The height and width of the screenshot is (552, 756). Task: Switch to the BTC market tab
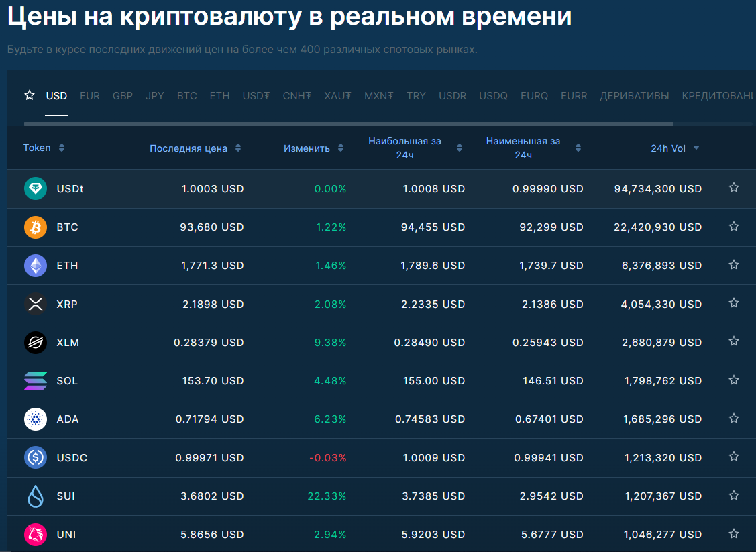[x=186, y=95]
